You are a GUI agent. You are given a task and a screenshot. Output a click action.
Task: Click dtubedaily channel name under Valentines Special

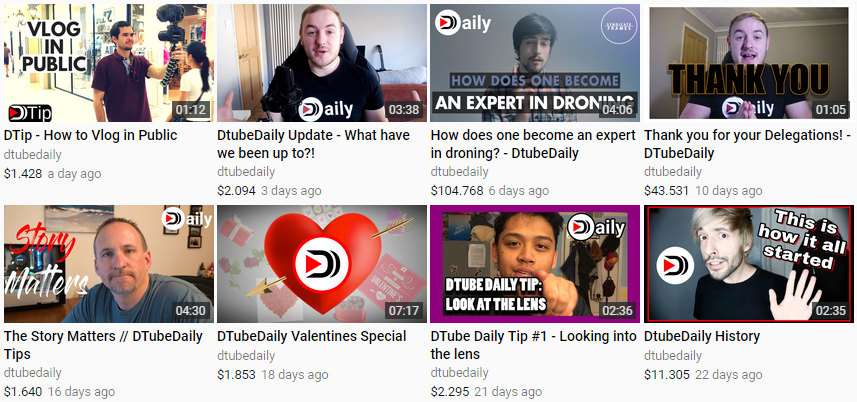(x=246, y=356)
